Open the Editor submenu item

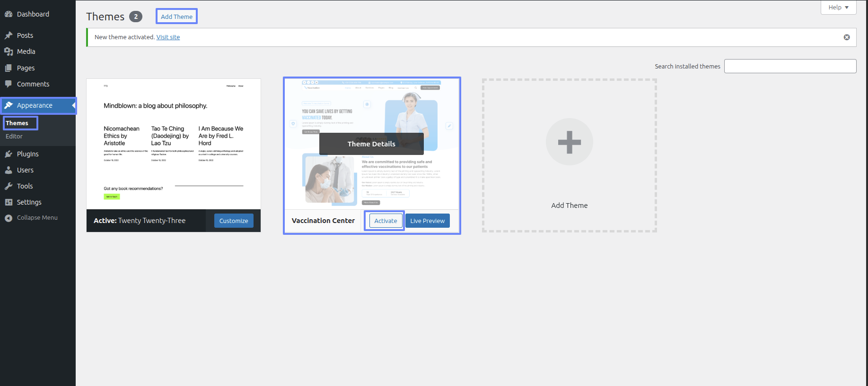point(14,136)
